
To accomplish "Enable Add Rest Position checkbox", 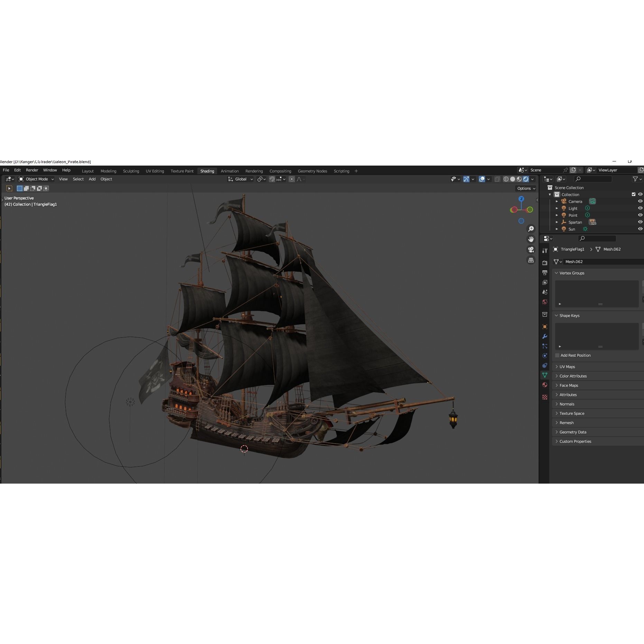I will click(557, 355).
